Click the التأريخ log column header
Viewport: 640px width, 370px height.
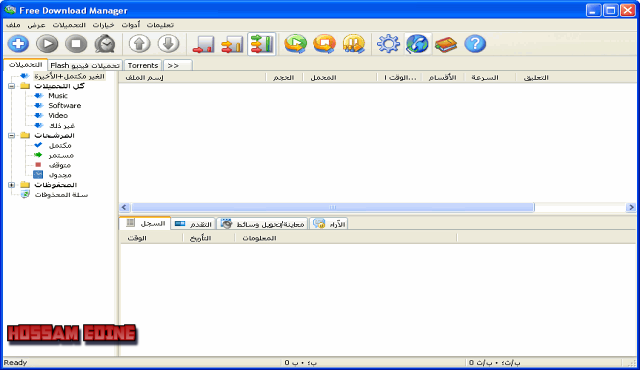click(x=209, y=238)
